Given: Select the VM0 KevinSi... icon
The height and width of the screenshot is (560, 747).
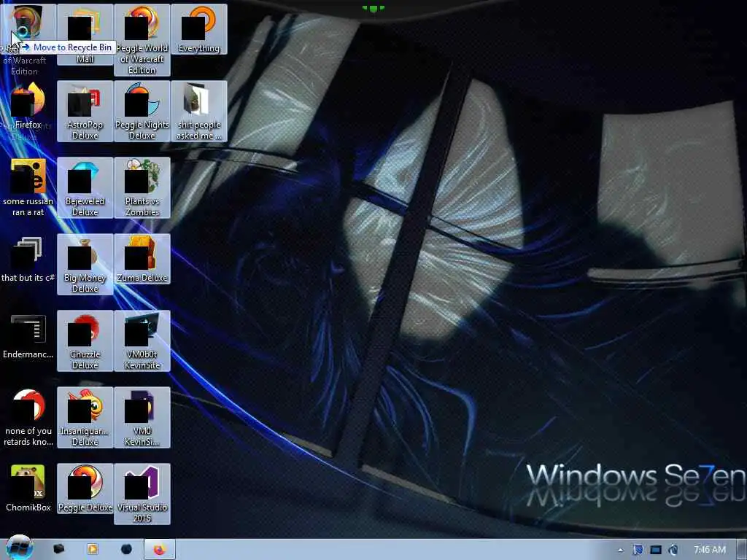Looking at the screenshot, I should coord(142,418).
